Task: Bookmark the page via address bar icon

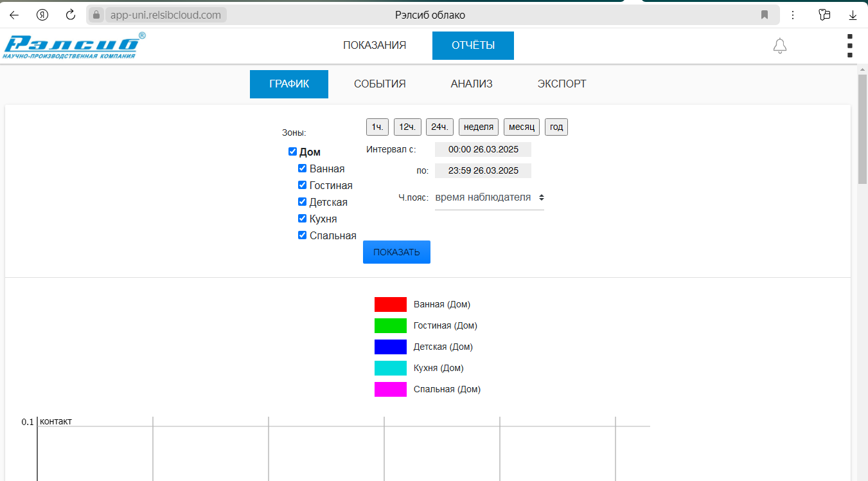Action: click(765, 15)
